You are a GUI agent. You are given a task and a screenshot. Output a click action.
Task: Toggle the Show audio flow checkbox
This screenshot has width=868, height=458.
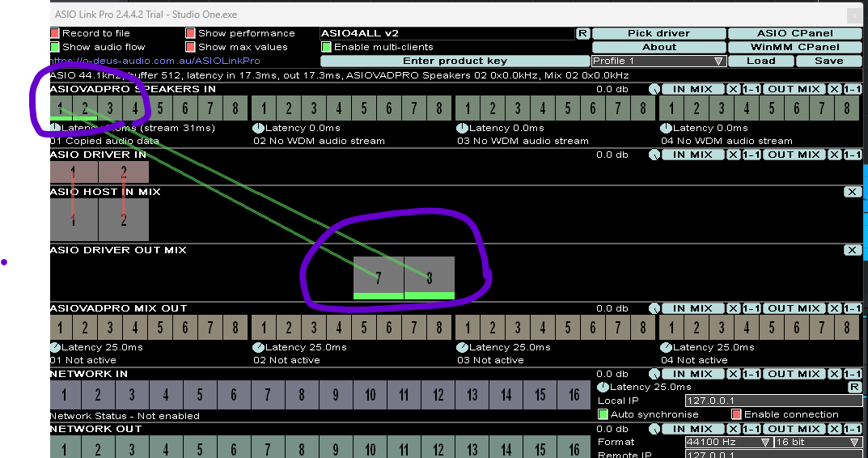point(54,47)
